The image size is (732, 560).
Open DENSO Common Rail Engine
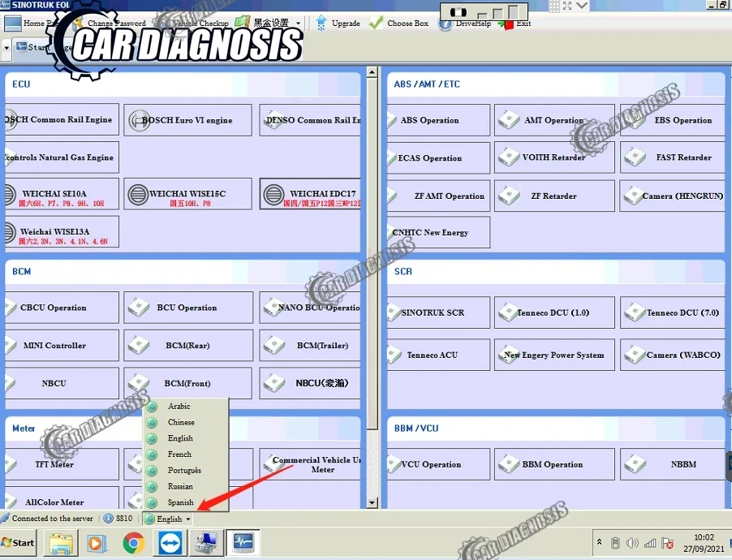(310, 120)
